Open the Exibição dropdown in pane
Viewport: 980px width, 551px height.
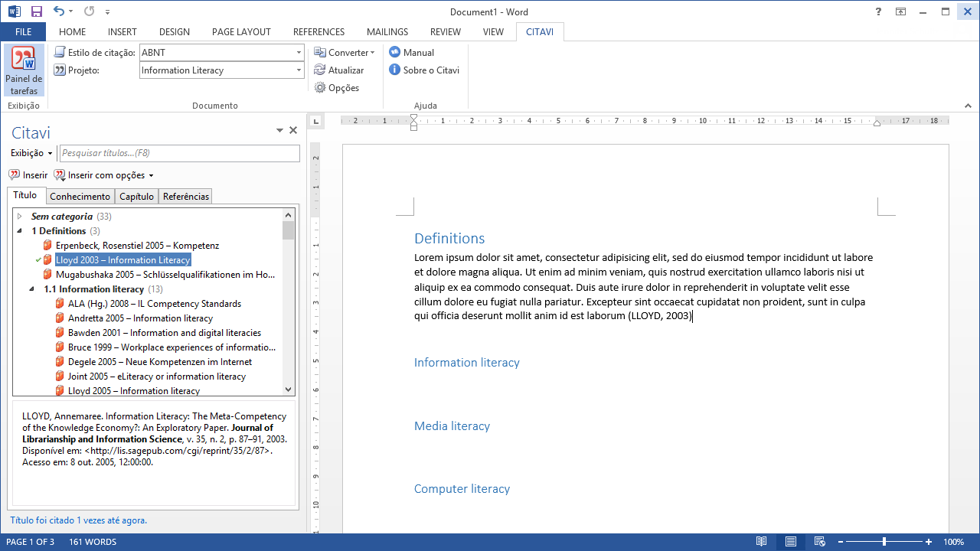31,154
